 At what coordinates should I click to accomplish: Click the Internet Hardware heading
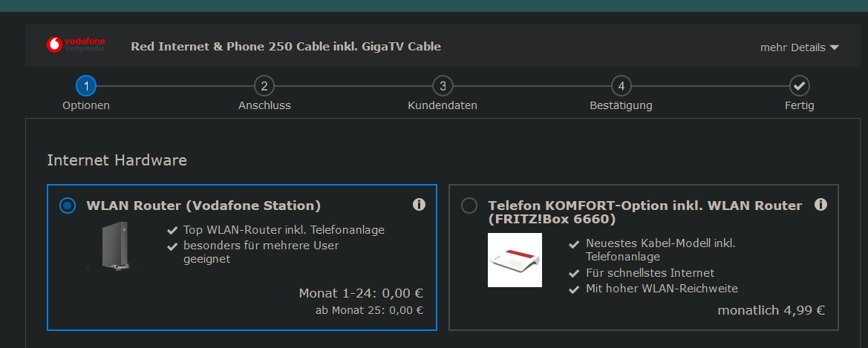click(117, 160)
